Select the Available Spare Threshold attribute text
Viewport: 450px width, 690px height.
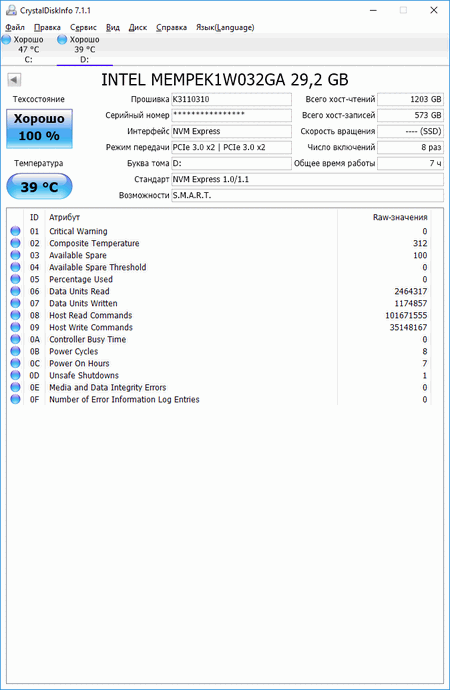pos(98,267)
